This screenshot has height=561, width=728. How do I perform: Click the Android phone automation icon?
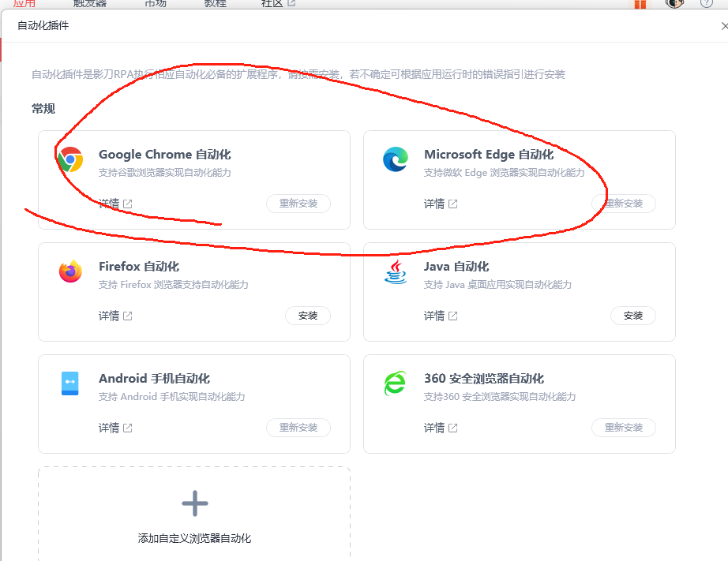click(70, 383)
